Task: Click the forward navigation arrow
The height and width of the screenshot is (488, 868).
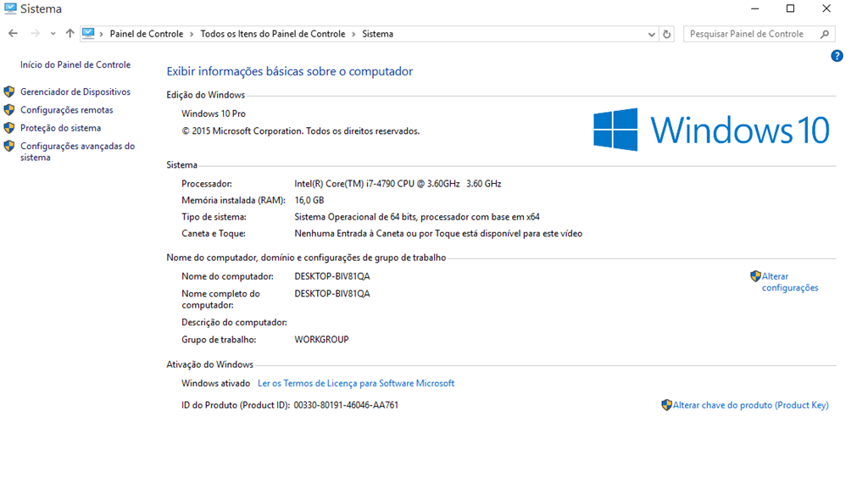Action: [x=35, y=34]
